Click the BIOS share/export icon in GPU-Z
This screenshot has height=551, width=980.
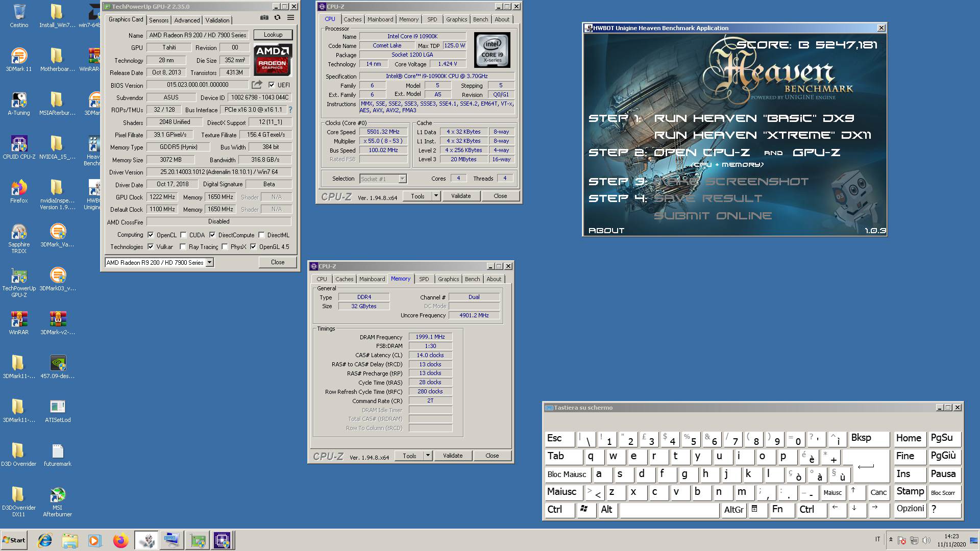(257, 85)
